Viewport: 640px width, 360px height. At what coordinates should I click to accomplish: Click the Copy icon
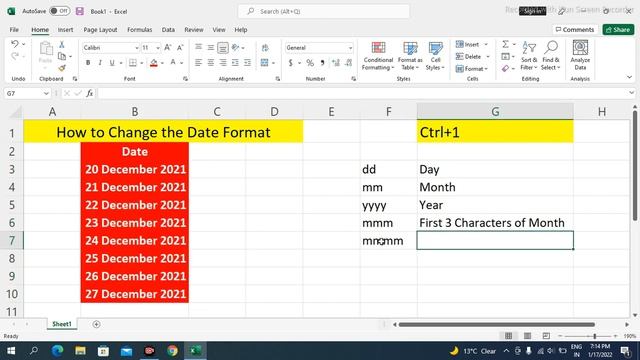(62, 56)
